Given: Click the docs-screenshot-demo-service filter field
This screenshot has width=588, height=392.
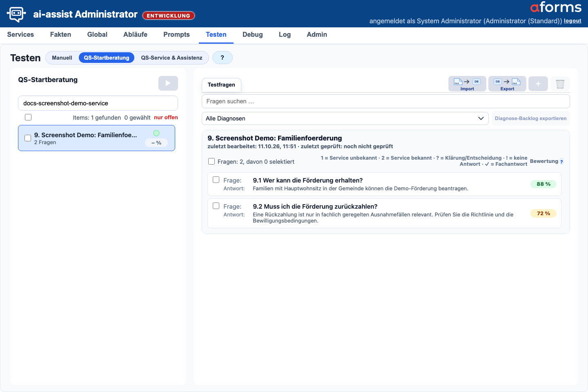Looking at the screenshot, I should click(x=98, y=103).
